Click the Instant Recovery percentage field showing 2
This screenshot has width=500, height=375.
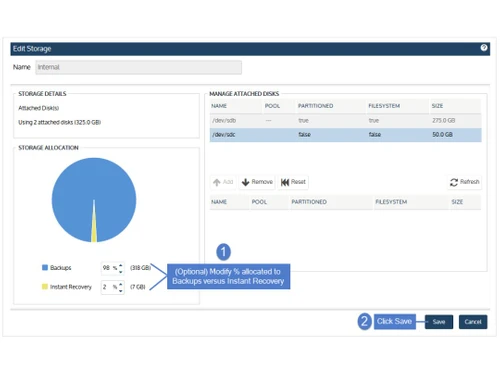pos(110,287)
